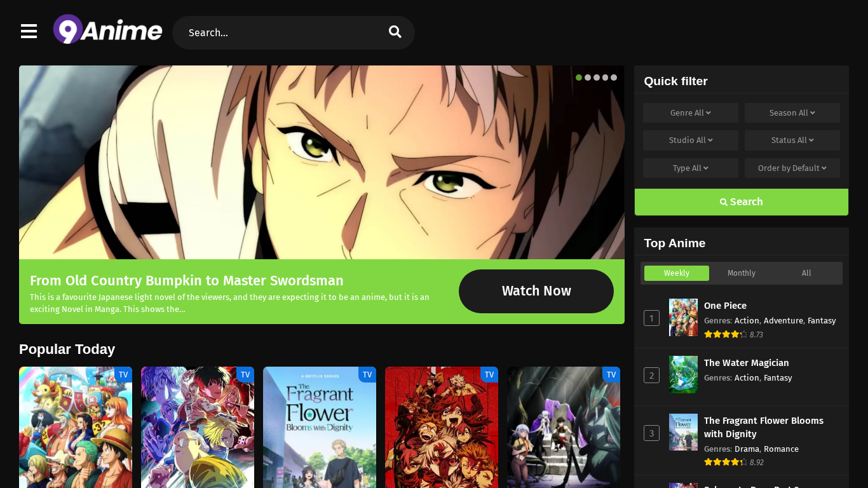Click the TV badge on the dark cave poster
Screen dimensions: 868x488
tap(611, 375)
